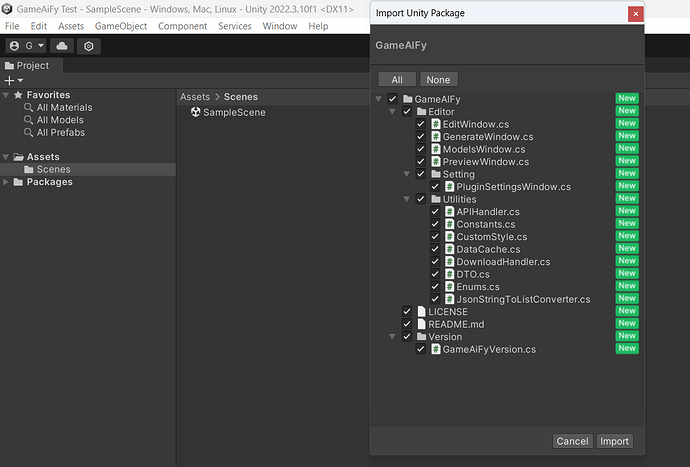Uncheck the DownloadHandler.cs checkbox
690x467 pixels.
click(x=435, y=261)
